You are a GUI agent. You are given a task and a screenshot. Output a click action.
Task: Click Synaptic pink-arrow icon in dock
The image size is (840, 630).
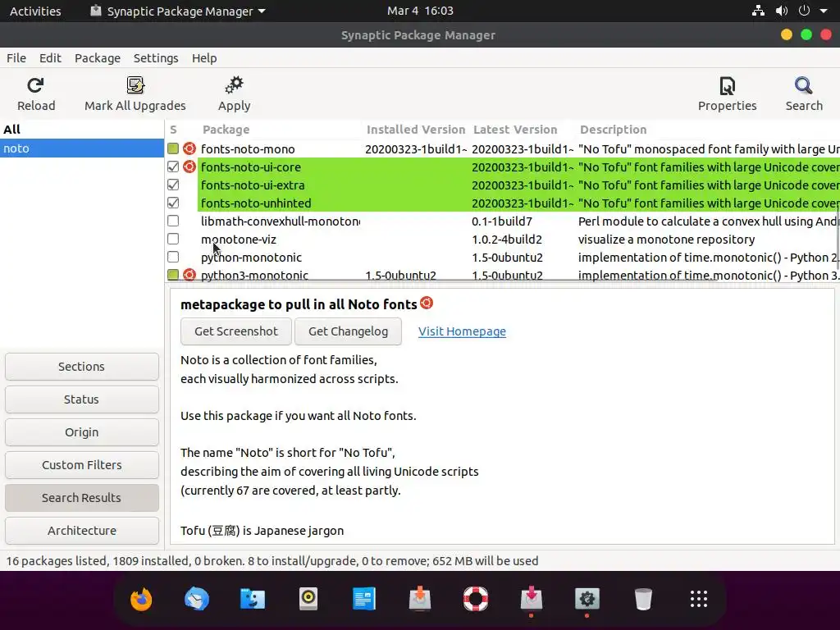coord(532,599)
